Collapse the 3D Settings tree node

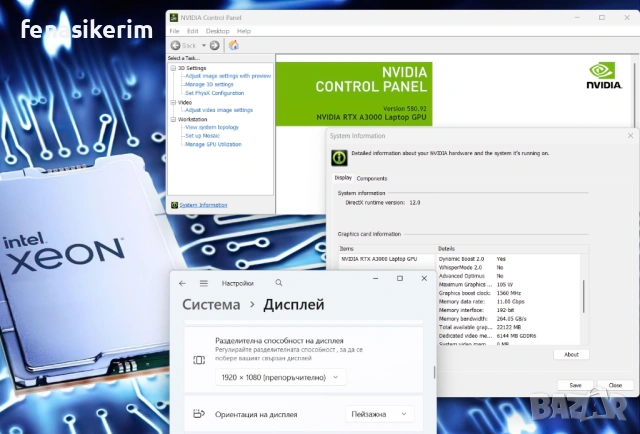pyautogui.click(x=171, y=68)
